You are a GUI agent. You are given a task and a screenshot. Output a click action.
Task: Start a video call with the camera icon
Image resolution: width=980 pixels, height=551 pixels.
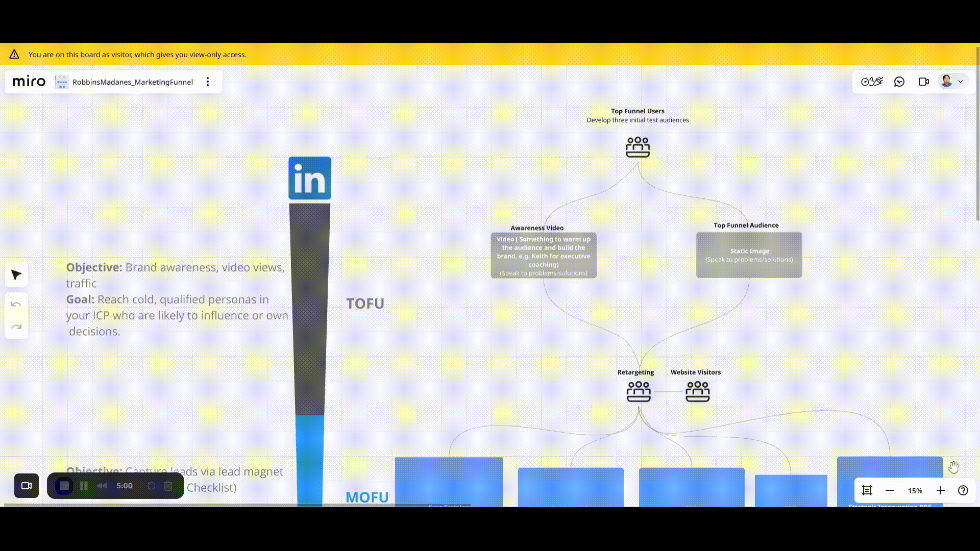tap(924, 81)
